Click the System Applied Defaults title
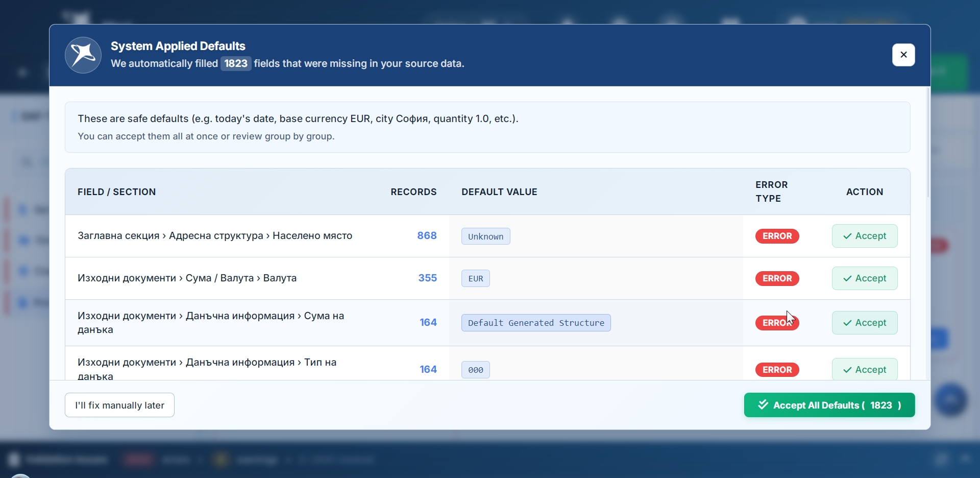This screenshot has width=980, height=478. pos(178,46)
